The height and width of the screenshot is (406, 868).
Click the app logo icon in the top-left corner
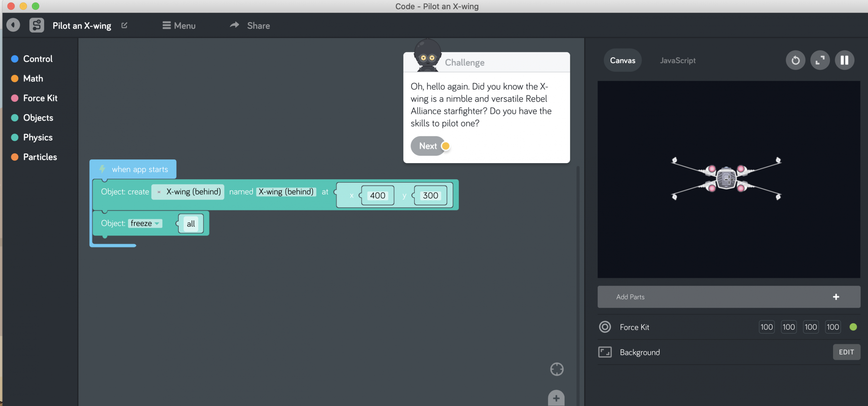[x=37, y=25]
